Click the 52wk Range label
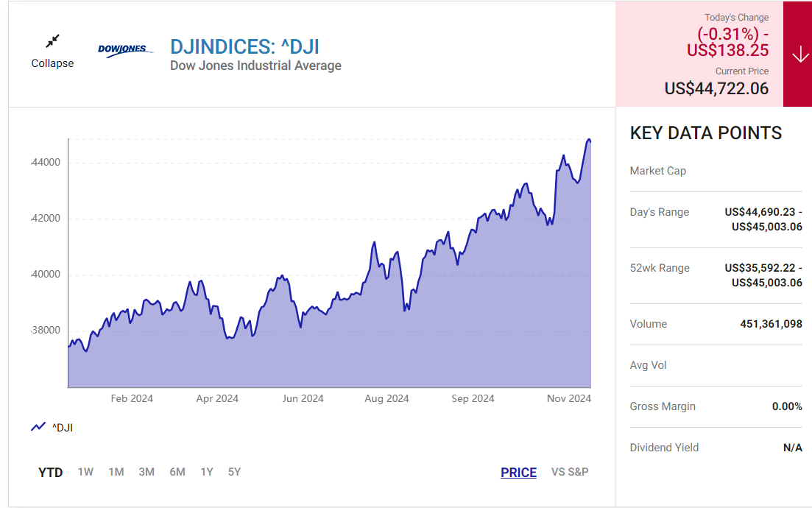This screenshot has height=508, width=812. 660,268
